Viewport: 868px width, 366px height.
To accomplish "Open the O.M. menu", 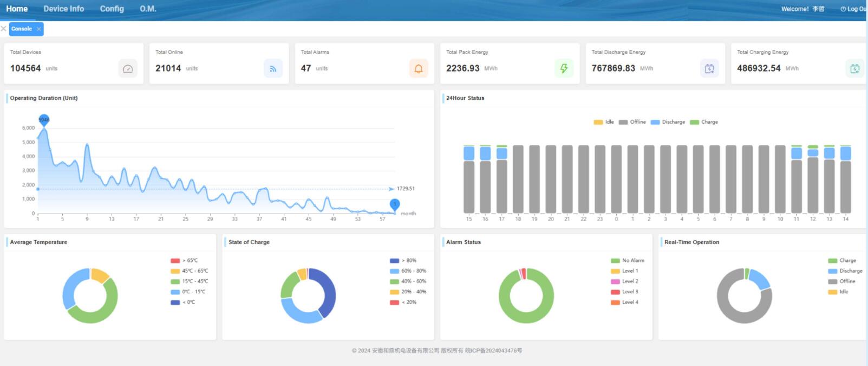I will point(148,9).
